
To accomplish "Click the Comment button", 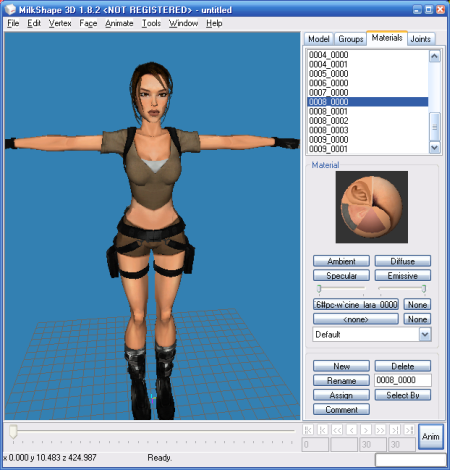I will tap(341, 409).
